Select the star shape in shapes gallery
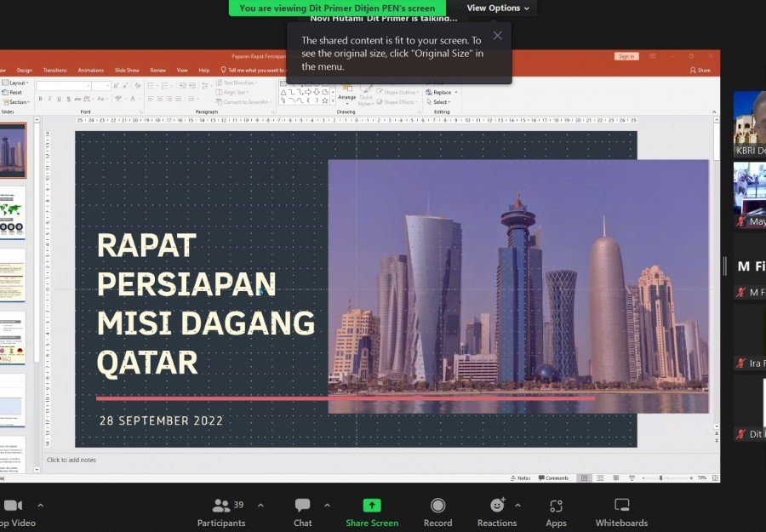Viewport: 766px width, 532px height. (325, 100)
